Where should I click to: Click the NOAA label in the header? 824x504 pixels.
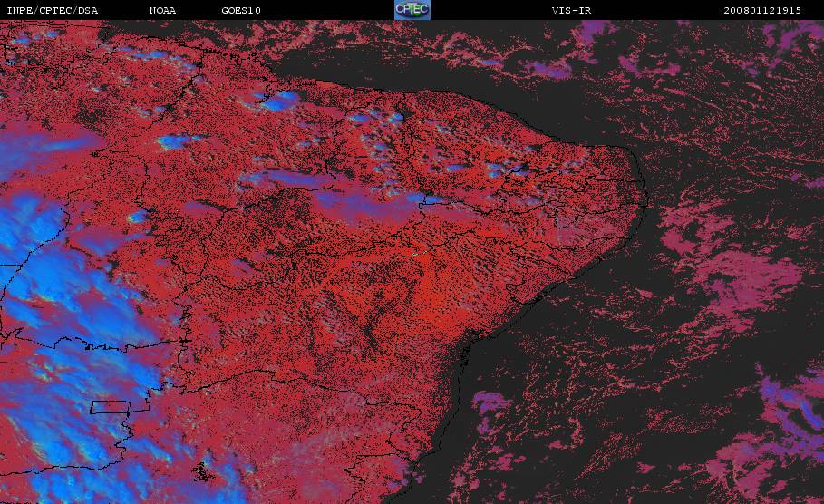[162, 11]
